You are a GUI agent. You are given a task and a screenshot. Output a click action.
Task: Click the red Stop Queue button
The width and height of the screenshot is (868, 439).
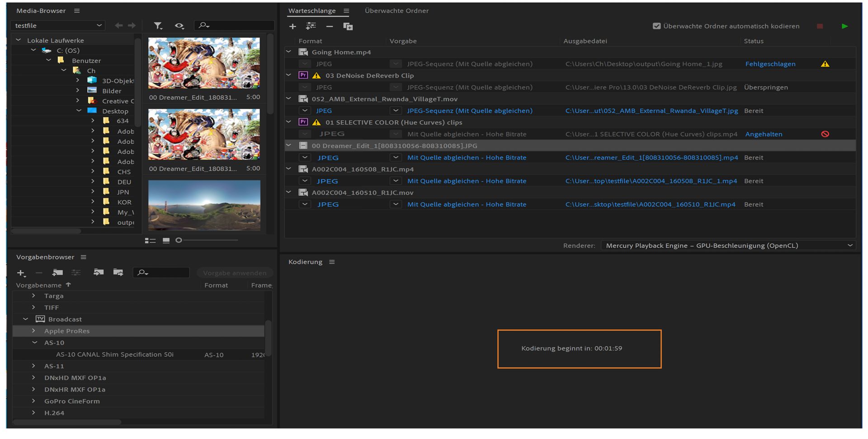(820, 26)
